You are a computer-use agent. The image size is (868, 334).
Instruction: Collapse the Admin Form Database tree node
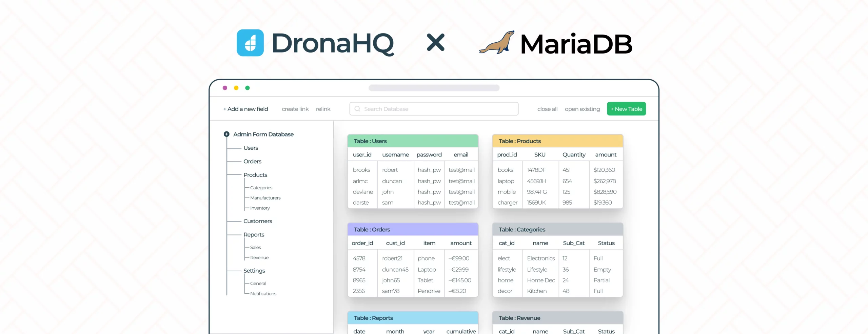[x=226, y=134]
